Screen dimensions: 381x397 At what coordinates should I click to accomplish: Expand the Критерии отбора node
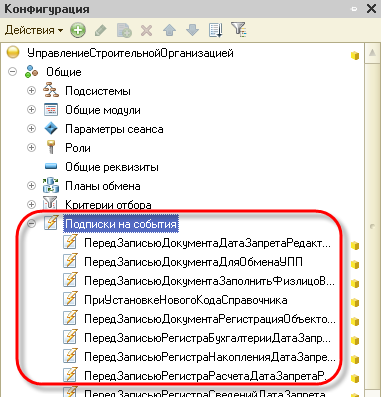click(31, 204)
